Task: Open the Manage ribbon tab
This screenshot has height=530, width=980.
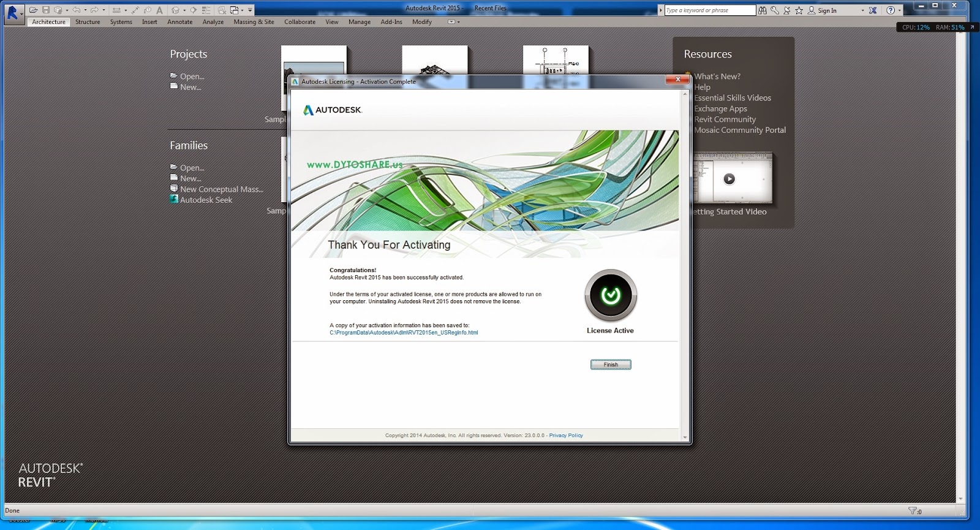Action: click(360, 22)
